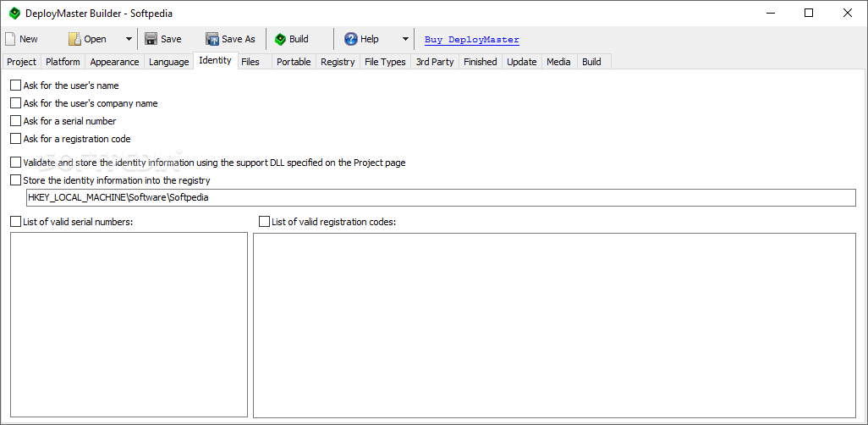The width and height of the screenshot is (868, 425).
Task: Click the Open folder icon
Action: click(x=74, y=39)
